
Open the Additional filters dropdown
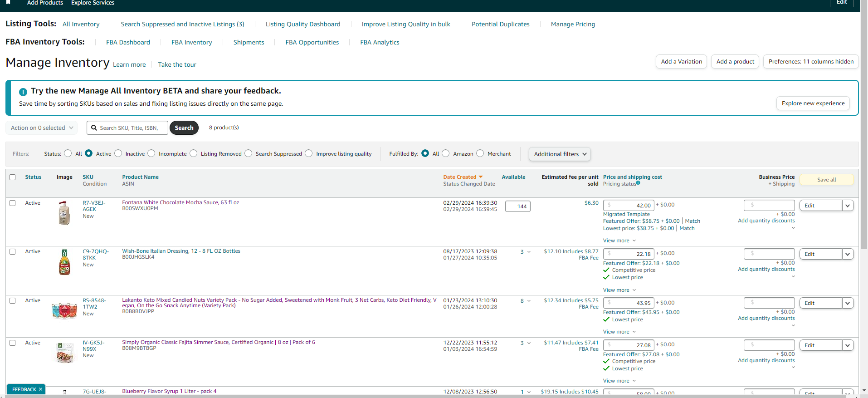pyautogui.click(x=560, y=154)
